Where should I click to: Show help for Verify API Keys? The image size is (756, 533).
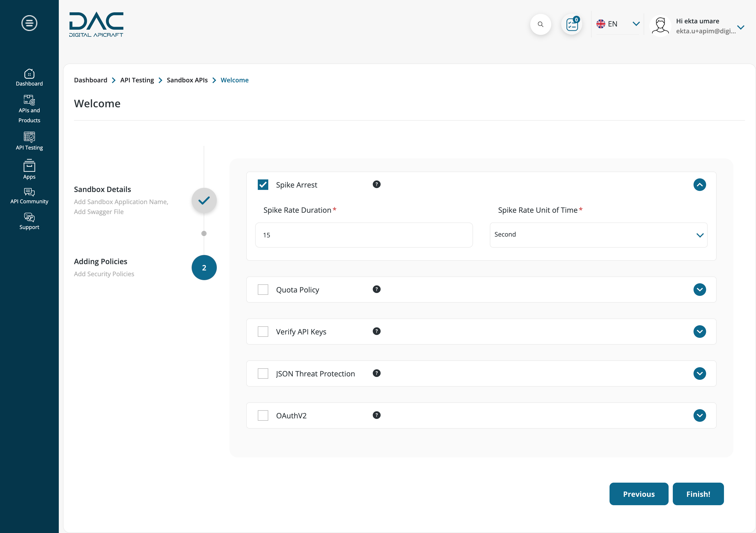pyautogui.click(x=376, y=331)
